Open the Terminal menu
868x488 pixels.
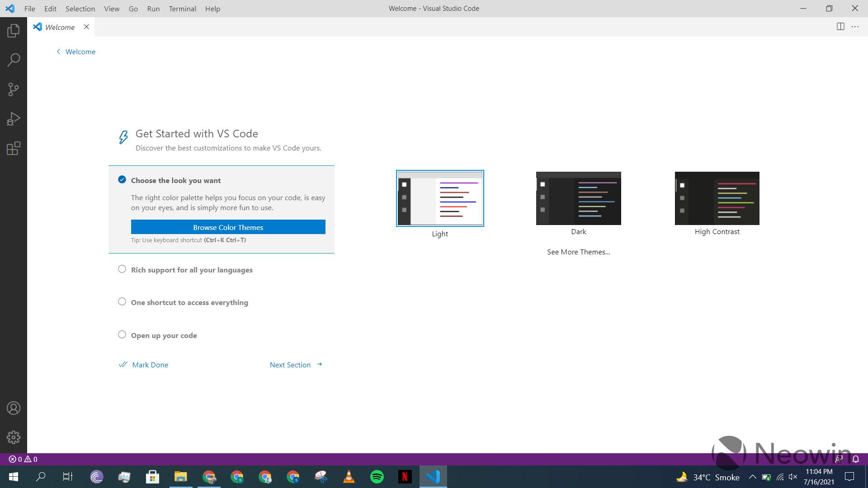[x=182, y=9]
